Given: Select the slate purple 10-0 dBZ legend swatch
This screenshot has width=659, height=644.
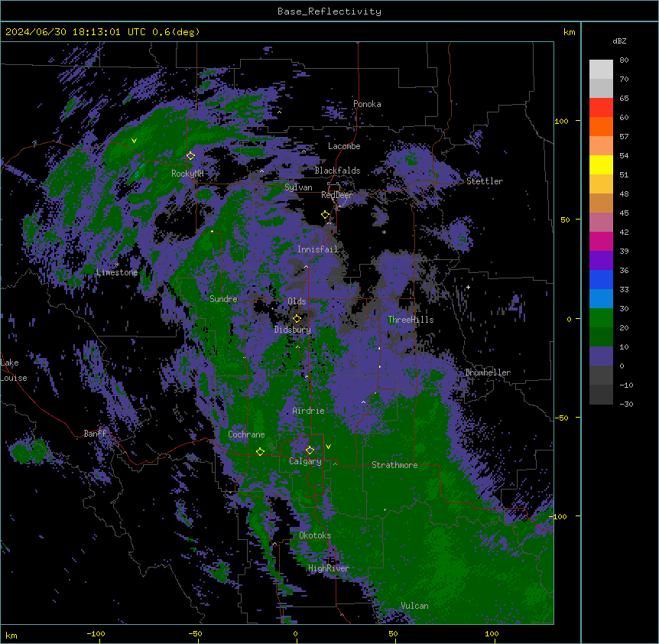Looking at the screenshot, I should click(x=601, y=356).
